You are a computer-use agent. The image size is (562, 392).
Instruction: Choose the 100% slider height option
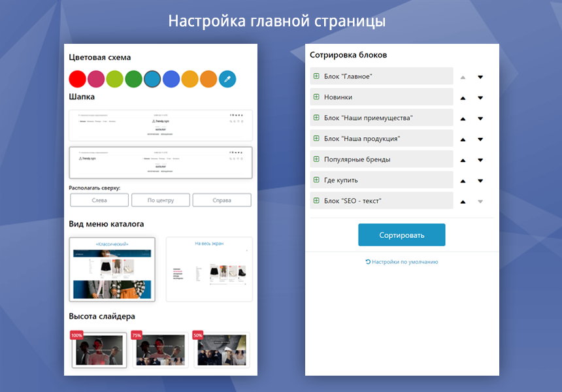99,350
